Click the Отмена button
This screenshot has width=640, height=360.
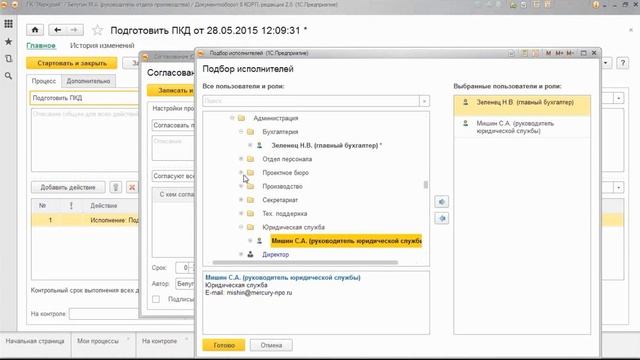(271, 345)
